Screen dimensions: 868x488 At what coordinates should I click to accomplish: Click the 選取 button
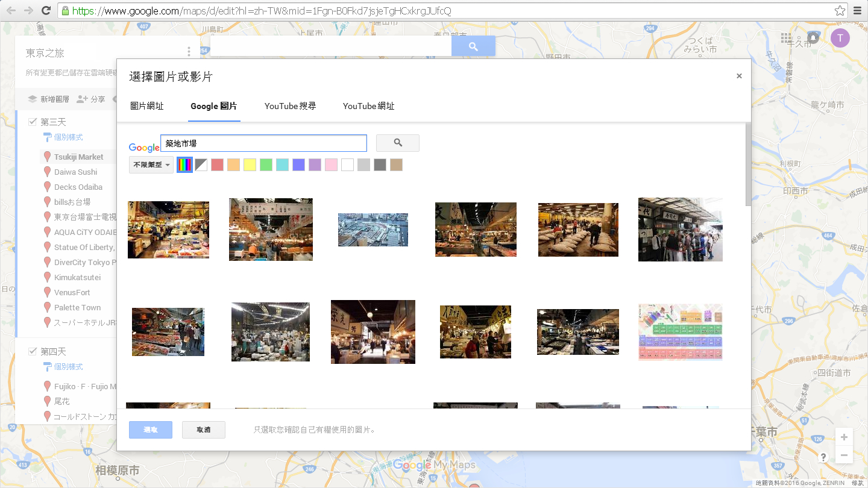(x=151, y=430)
